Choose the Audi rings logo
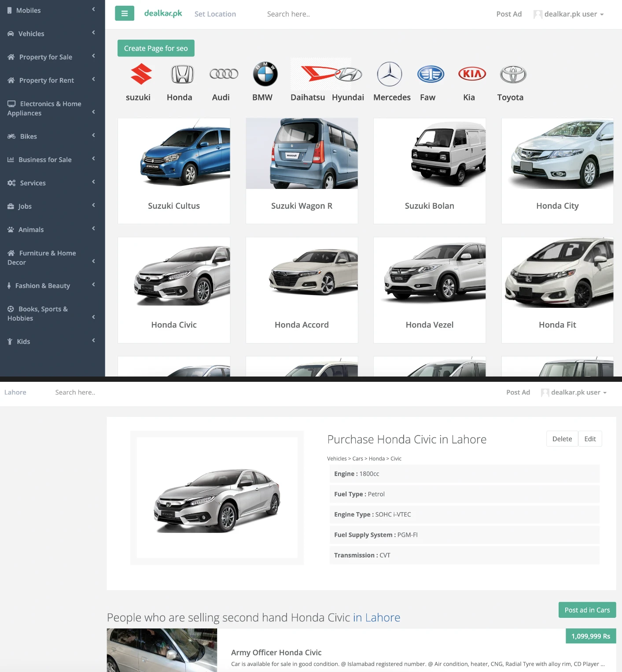622x672 pixels. pyautogui.click(x=224, y=74)
